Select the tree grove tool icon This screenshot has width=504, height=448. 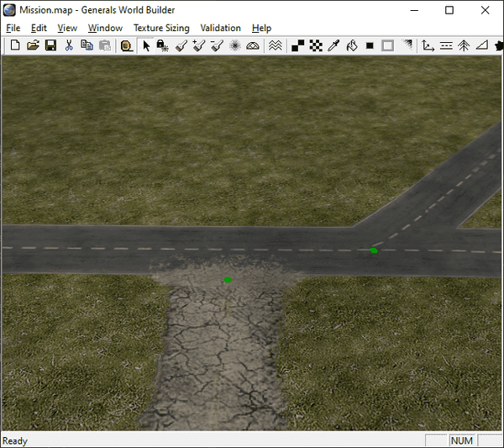pyautogui.click(x=464, y=45)
